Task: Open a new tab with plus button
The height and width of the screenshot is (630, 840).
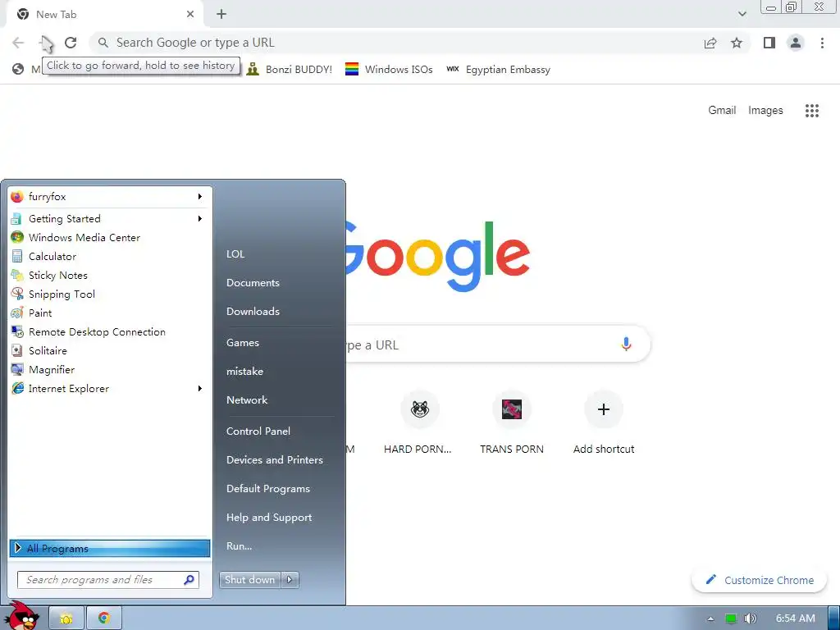Action: (221, 15)
